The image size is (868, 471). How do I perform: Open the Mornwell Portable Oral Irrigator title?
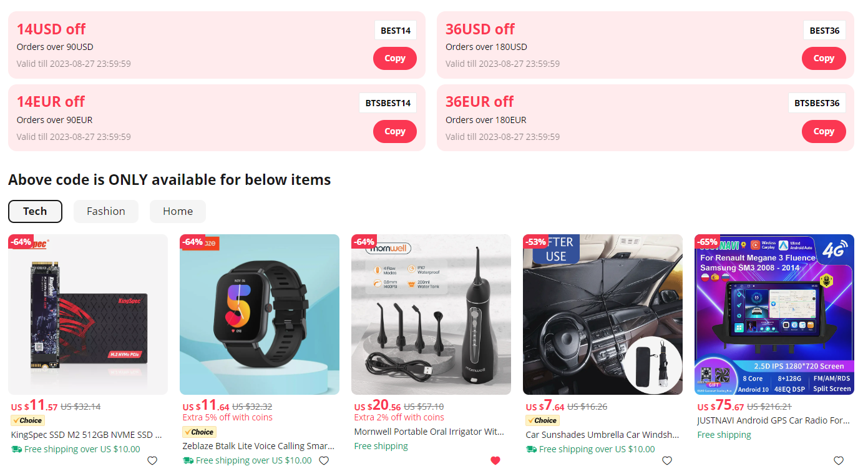(x=429, y=432)
